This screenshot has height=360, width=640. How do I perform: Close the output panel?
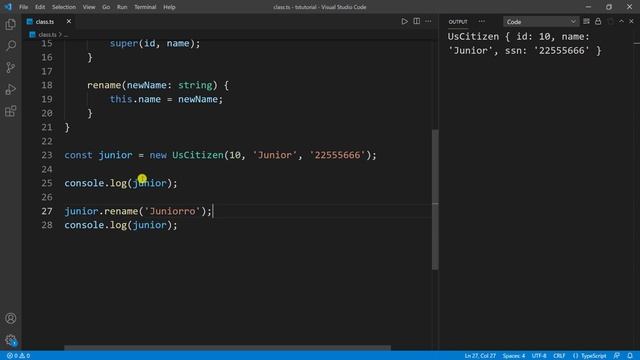pyautogui.click(x=631, y=21)
